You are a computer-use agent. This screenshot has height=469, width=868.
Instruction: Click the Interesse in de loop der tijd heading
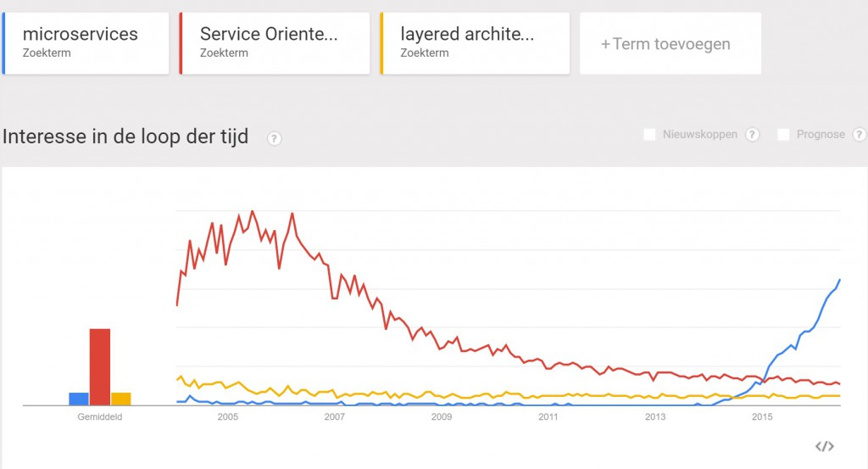pyautogui.click(x=125, y=137)
